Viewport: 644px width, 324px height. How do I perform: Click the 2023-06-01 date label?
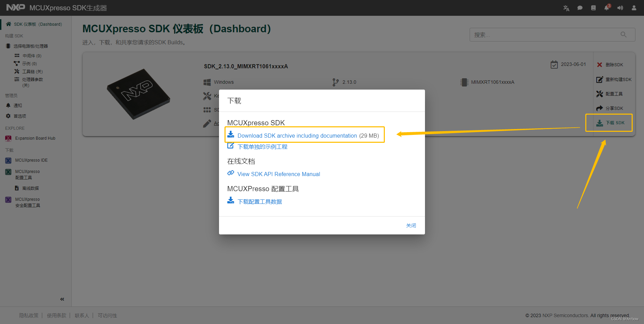pos(573,64)
